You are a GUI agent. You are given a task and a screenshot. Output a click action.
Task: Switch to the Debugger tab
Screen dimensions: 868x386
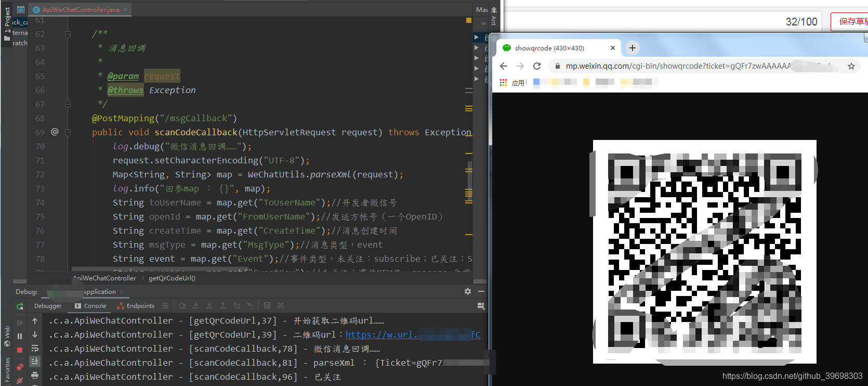48,306
